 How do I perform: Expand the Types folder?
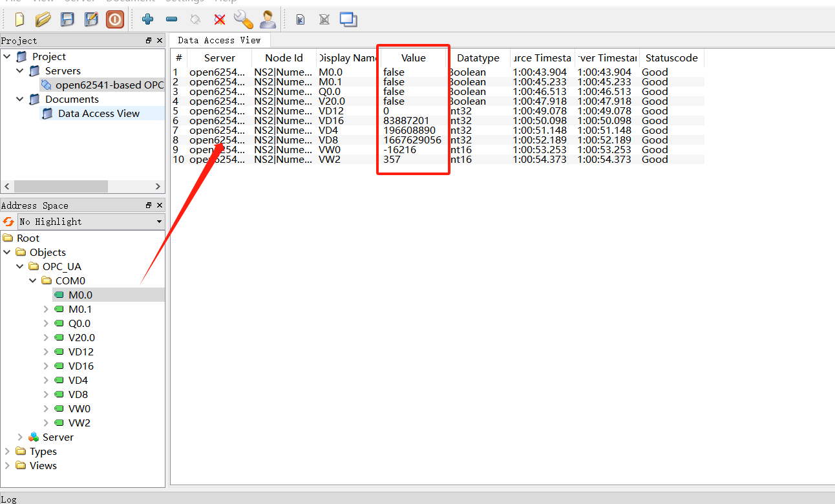pos(6,452)
